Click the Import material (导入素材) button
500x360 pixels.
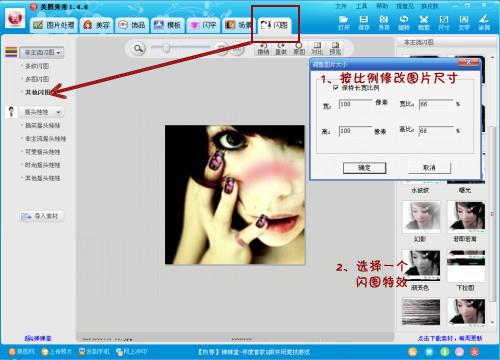[42, 216]
